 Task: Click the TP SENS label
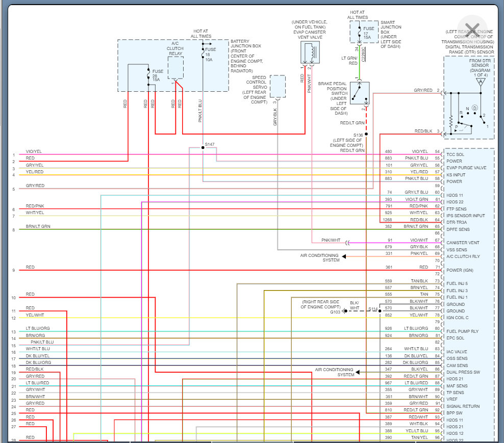point(455,393)
